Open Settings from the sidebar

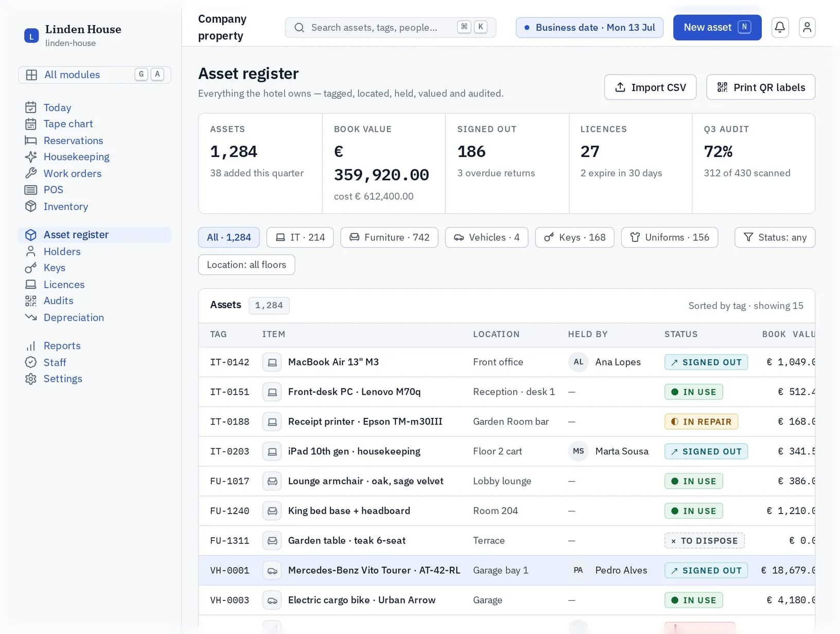[x=95, y=379]
